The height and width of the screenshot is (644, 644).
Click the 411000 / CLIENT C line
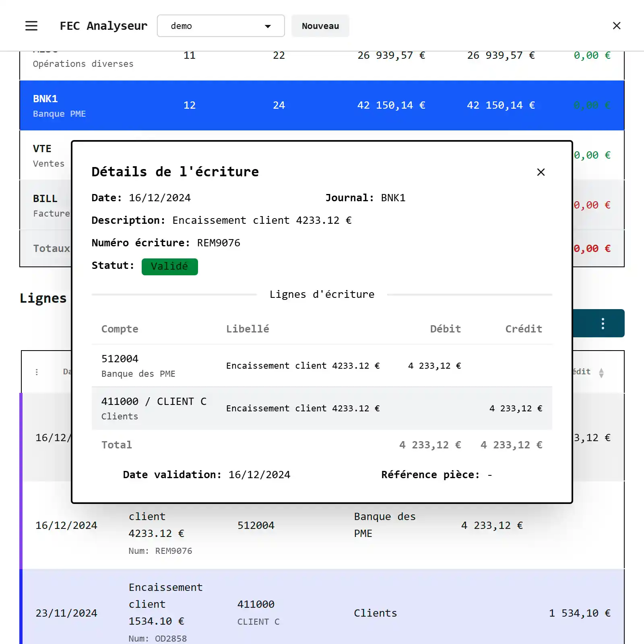321,408
